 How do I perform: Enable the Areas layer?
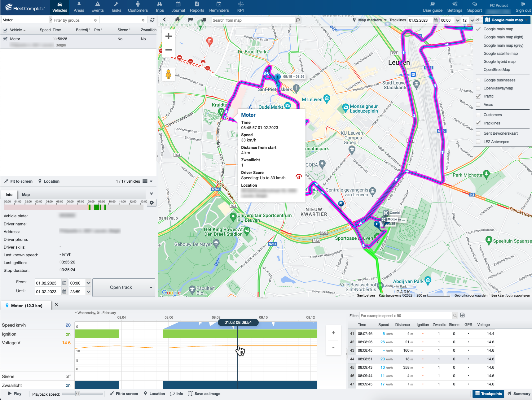click(x=478, y=105)
